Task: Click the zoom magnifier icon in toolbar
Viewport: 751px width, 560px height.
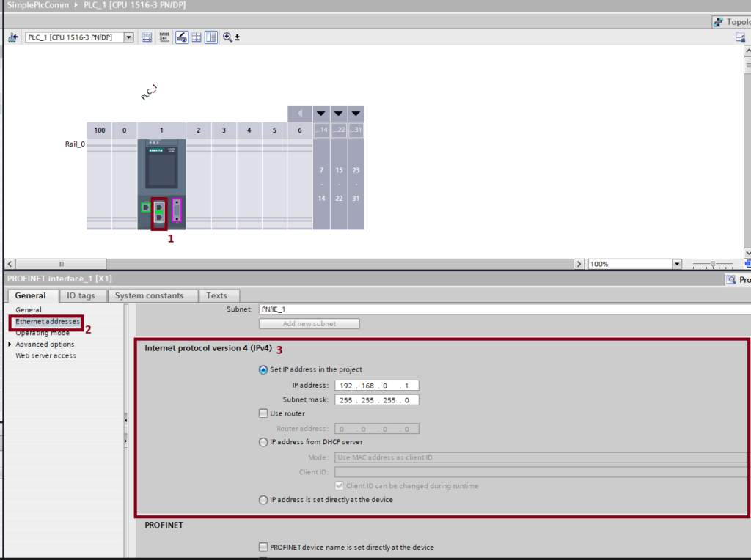Action: (x=227, y=37)
